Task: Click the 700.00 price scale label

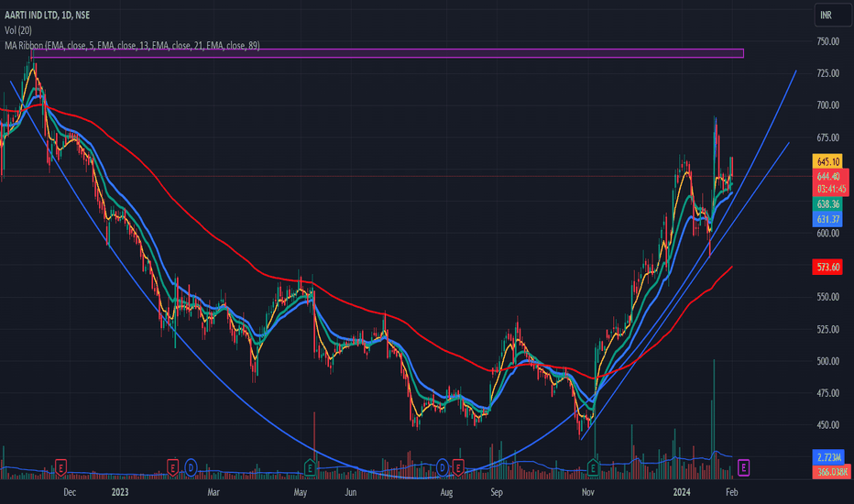Action: [x=827, y=105]
